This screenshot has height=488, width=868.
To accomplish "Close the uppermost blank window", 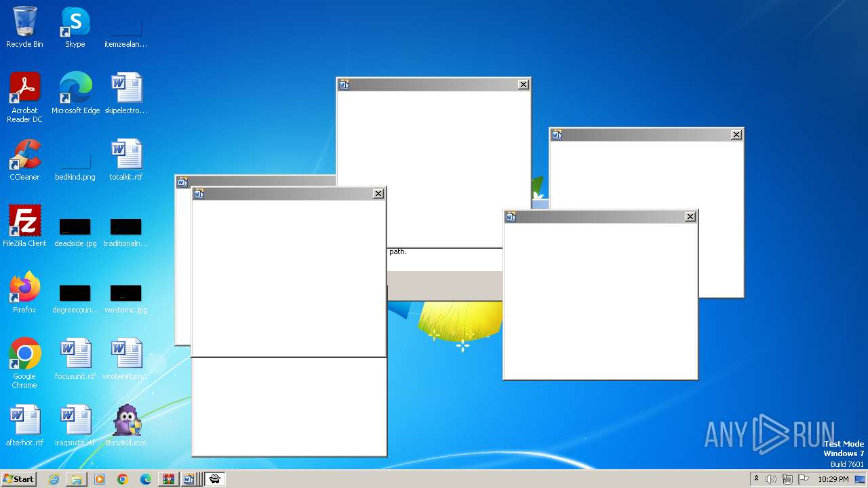I will (524, 85).
